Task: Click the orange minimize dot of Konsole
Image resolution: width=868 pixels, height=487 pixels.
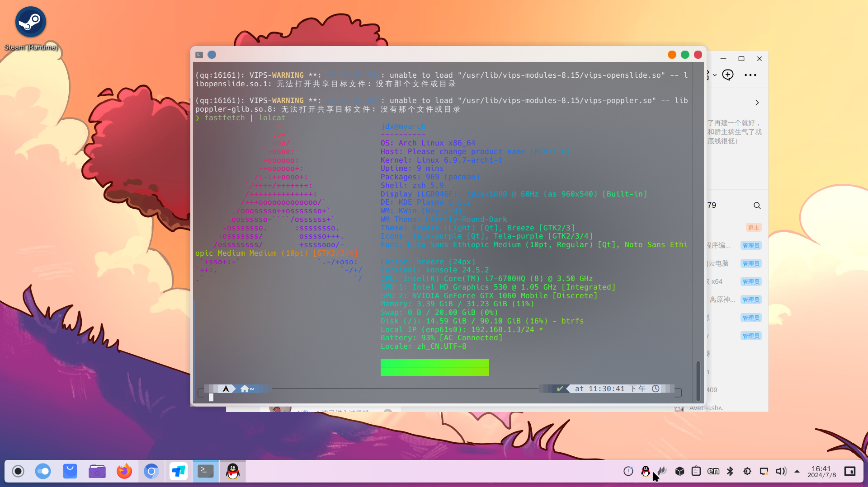Action: (x=672, y=55)
